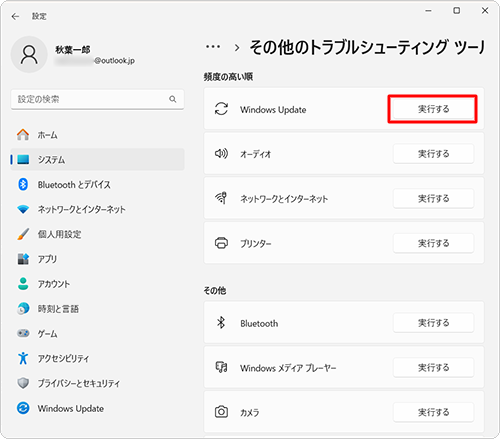
Task: Run the Bluetooth troubleshooter
Action: (433, 323)
